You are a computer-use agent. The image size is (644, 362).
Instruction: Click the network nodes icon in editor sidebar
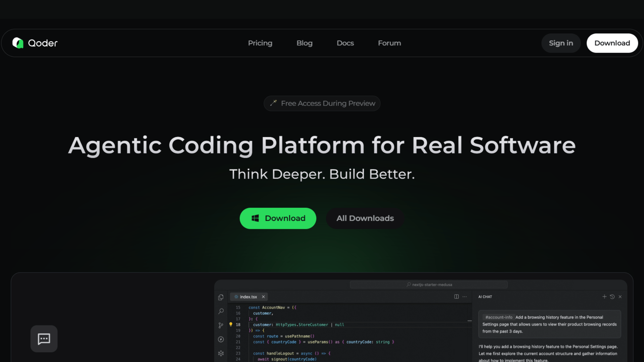(x=221, y=353)
